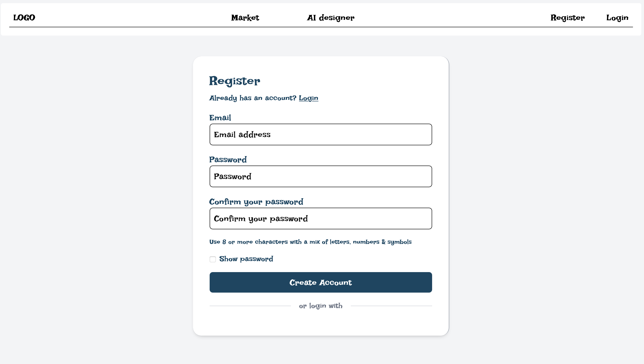This screenshot has height=364, width=644.
Task: Click the Show password label text
Action: coord(246,259)
